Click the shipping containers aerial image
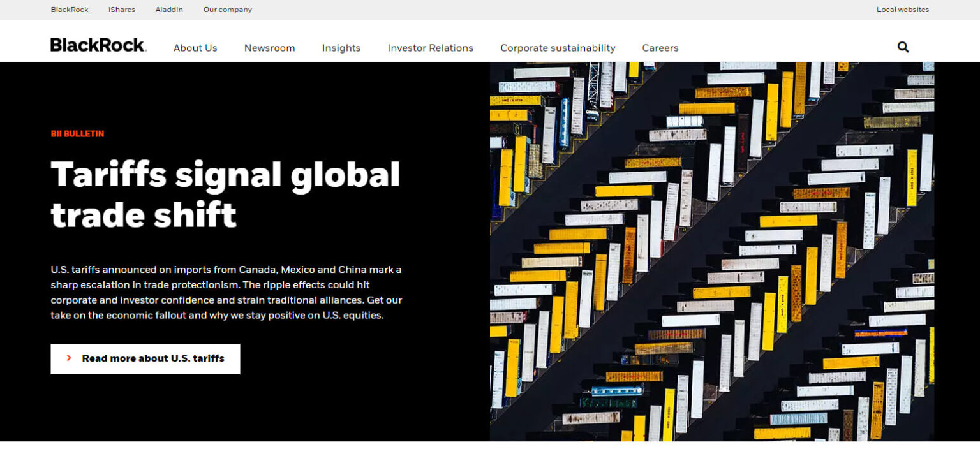The width and height of the screenshot is (980, 463). (711, 251)
